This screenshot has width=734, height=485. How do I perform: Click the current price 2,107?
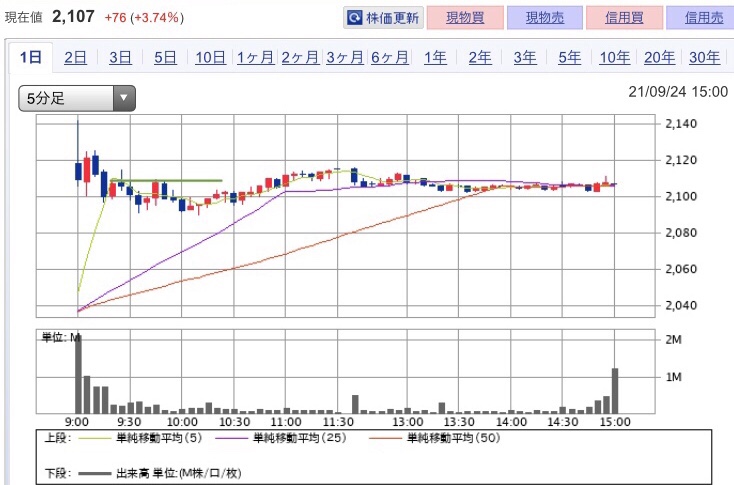click(x=73, y=17)
